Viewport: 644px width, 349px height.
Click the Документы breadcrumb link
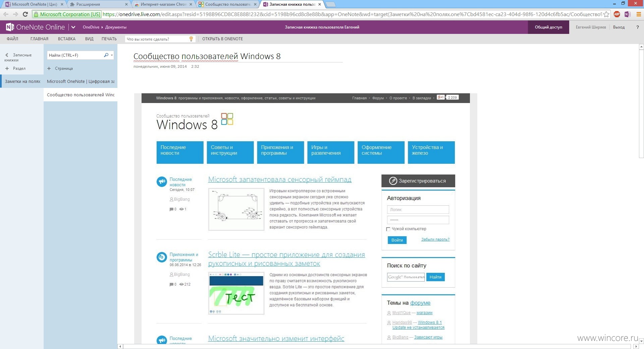[x=116, y=27]
